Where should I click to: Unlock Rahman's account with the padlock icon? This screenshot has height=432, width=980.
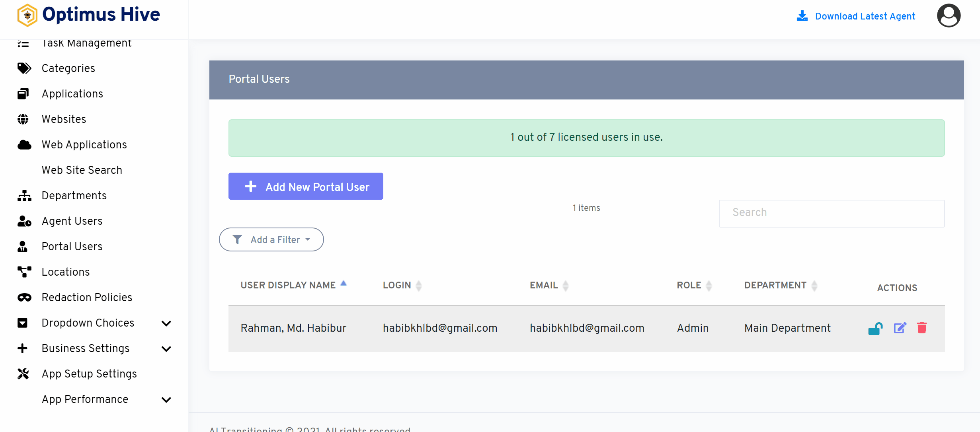tap(875, 328)
